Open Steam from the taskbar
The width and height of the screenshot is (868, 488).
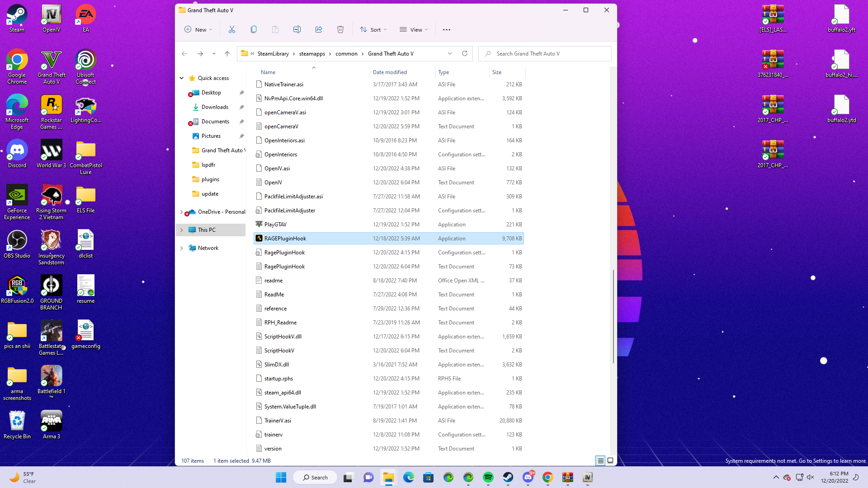pyautogui.click(x=508, y=478)
